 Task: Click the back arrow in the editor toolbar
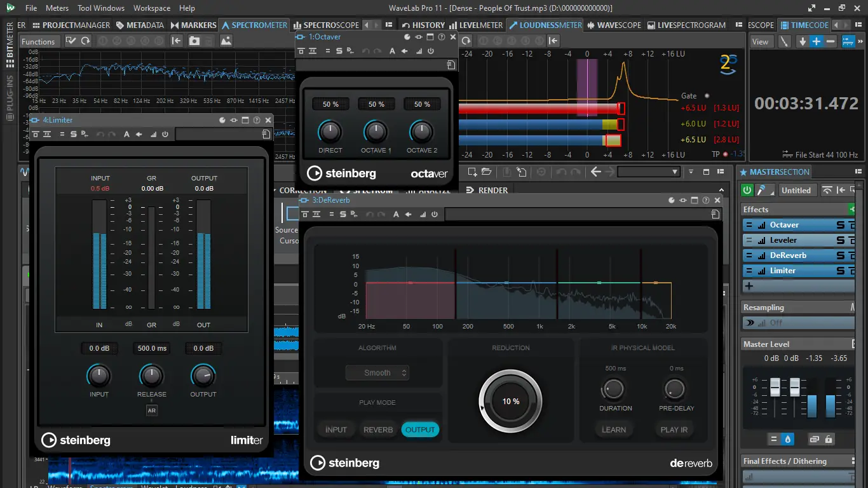pos(596,172)
